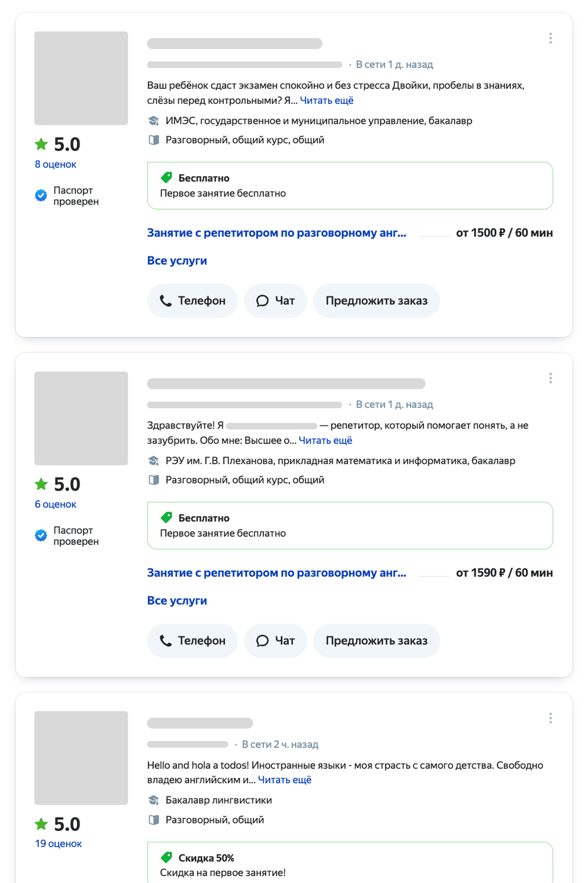Click the graduation cap icon next to ИМЭС

154,121
